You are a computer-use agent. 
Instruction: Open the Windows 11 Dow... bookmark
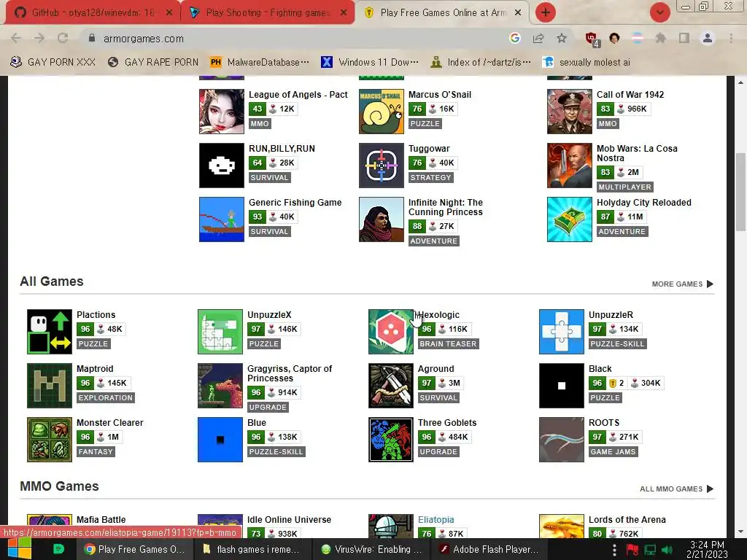pos(370,62)
